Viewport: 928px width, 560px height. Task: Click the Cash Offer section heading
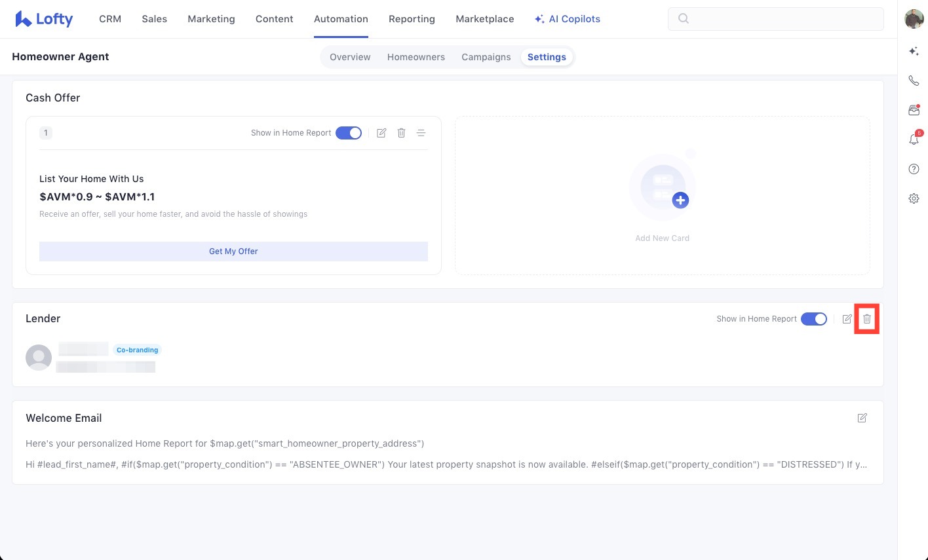(53, 98)
